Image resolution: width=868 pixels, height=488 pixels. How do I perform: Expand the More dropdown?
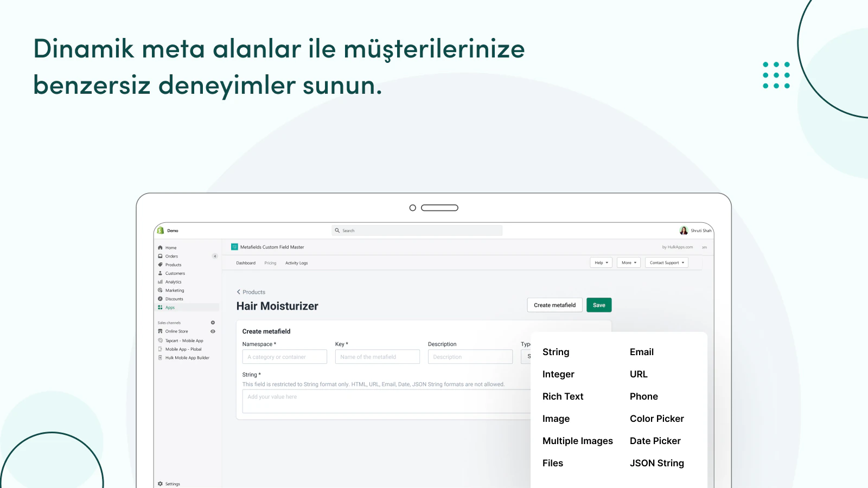[629, 262]
